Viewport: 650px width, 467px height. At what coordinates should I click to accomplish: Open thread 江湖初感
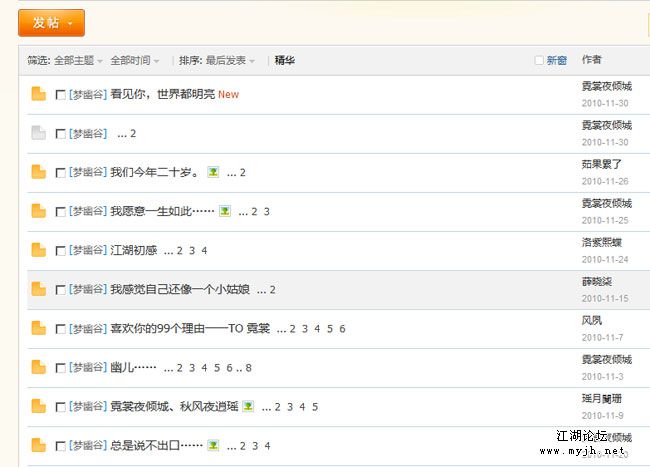[133, 250]
